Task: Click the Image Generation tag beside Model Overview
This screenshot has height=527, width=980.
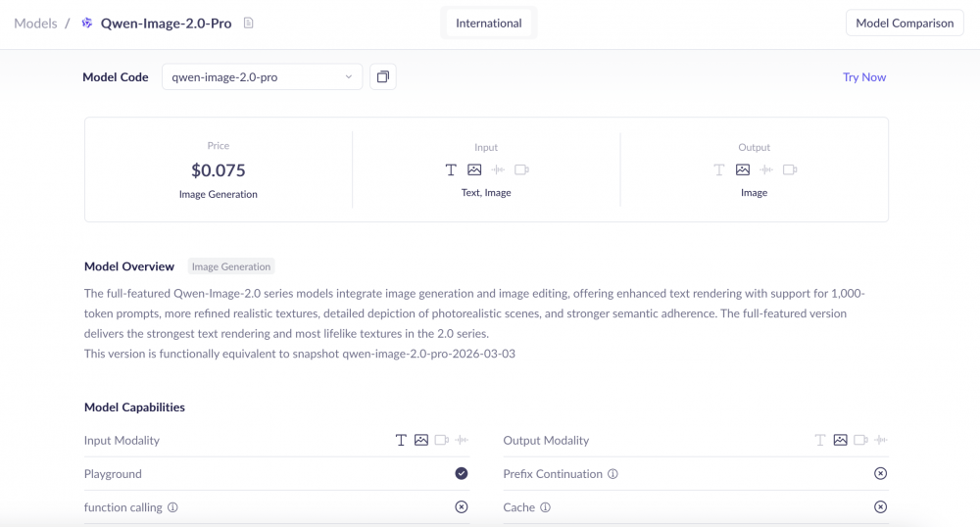Action: [x=231, y=266]
